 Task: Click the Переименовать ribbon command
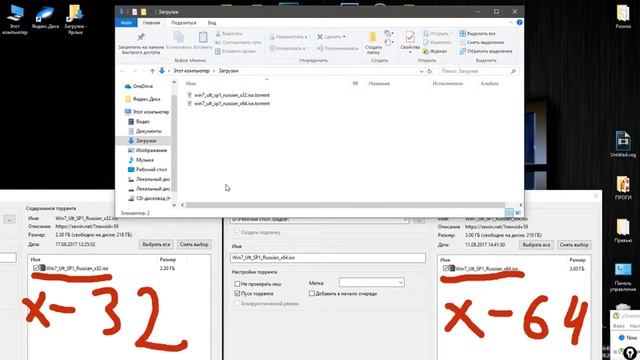[338, 48]
